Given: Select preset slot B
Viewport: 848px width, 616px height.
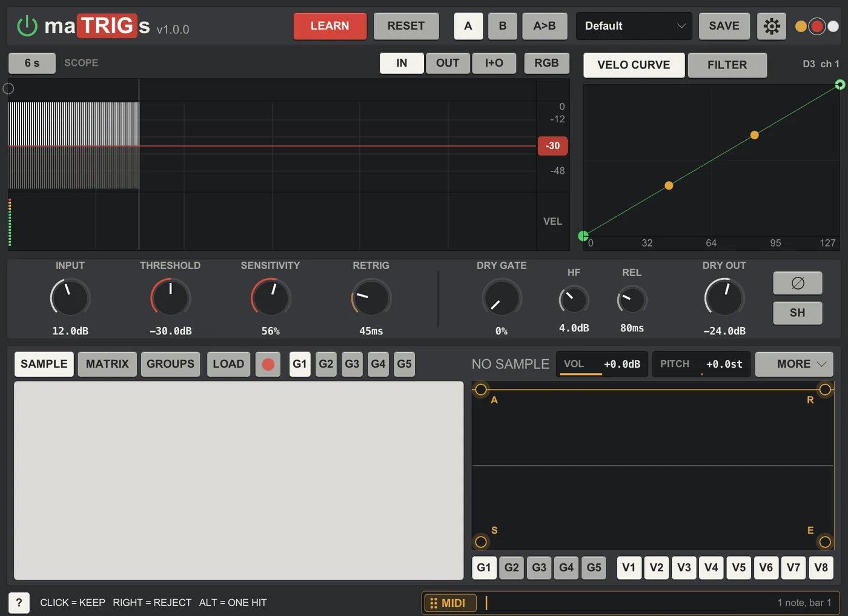Looking at the screenshot, I should (x=503, y=26).
